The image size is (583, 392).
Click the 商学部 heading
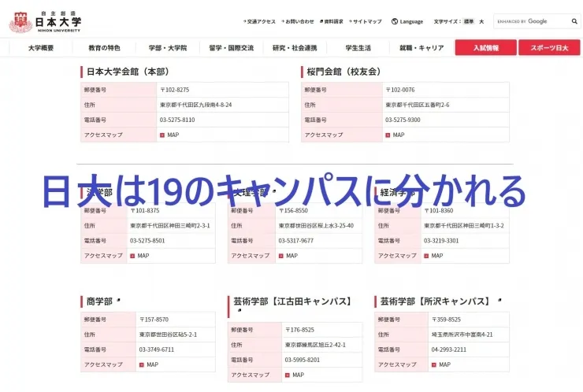pos(99,301)
